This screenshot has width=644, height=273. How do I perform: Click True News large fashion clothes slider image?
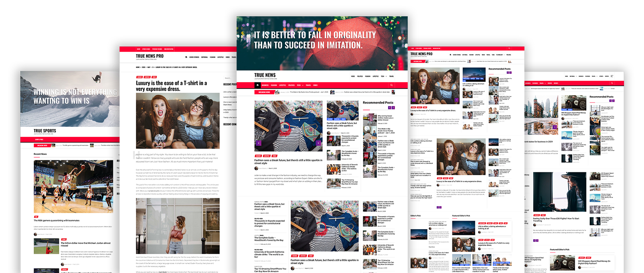[288, 126]
